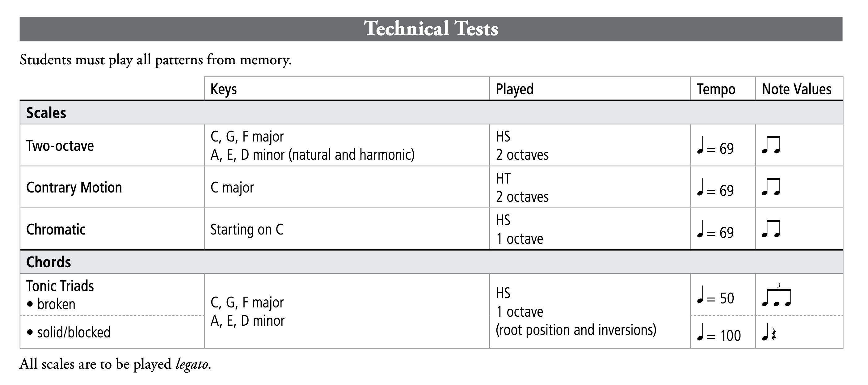Click the quarter note and rest icon
The width and height of the screenshot is (868, 385).
pyautogui.click(x=768, y=332)
